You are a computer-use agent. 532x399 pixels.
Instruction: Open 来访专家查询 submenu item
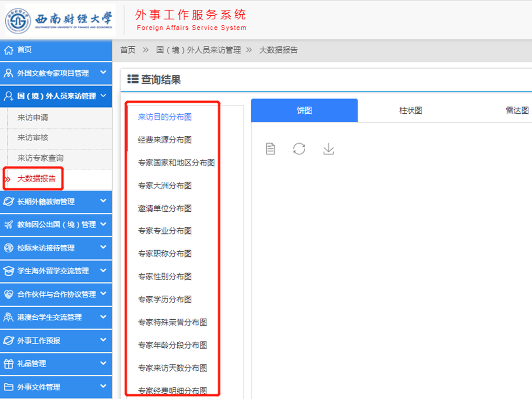(x=40, y=158)
